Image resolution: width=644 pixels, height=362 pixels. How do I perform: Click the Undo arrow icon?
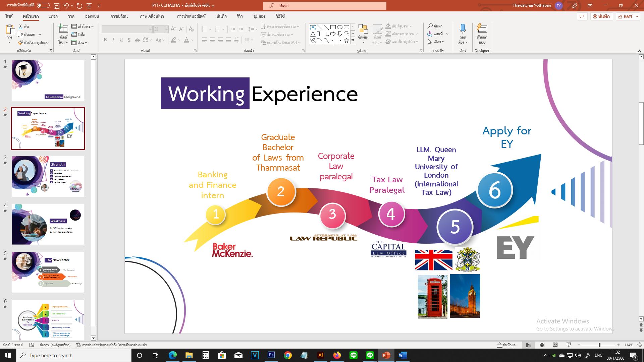point(66,6)
